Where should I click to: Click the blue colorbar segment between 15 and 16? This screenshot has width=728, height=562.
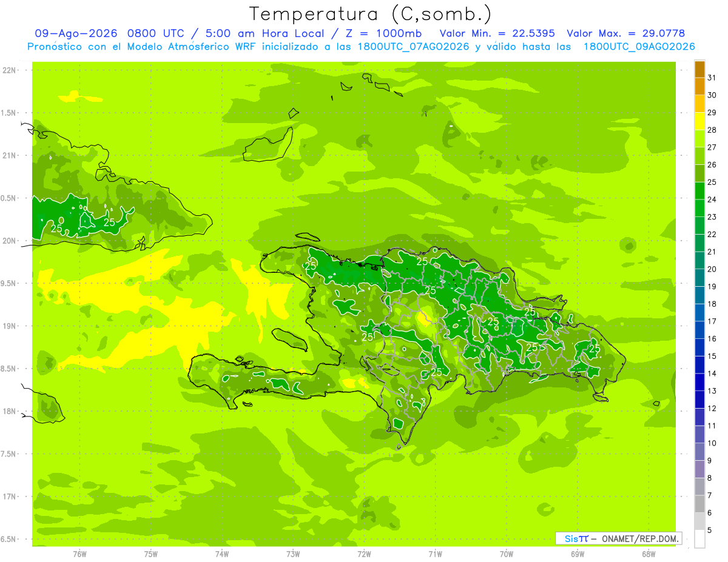700,347
